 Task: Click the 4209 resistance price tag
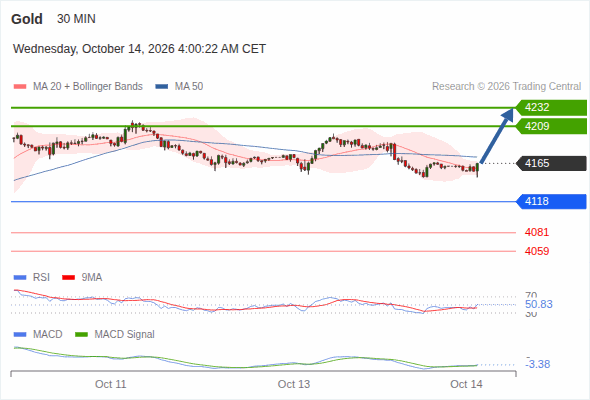pos(551,126)
